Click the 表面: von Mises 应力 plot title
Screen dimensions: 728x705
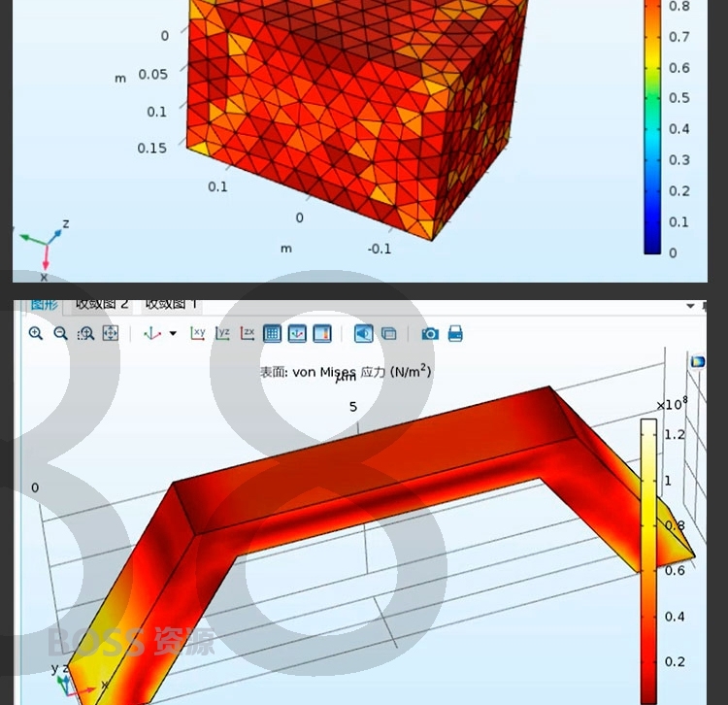(x=346, y=372)
